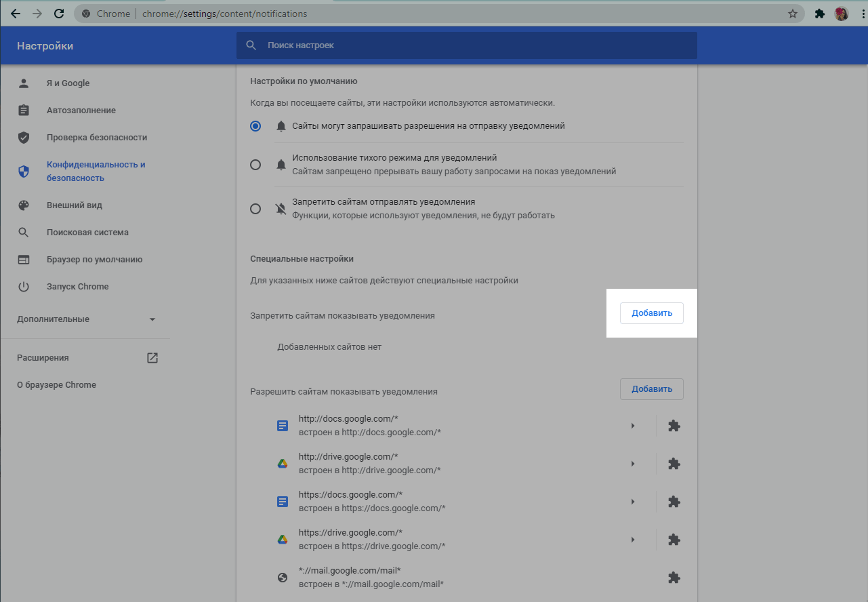Open the Расширения link

tap(43, 358)
